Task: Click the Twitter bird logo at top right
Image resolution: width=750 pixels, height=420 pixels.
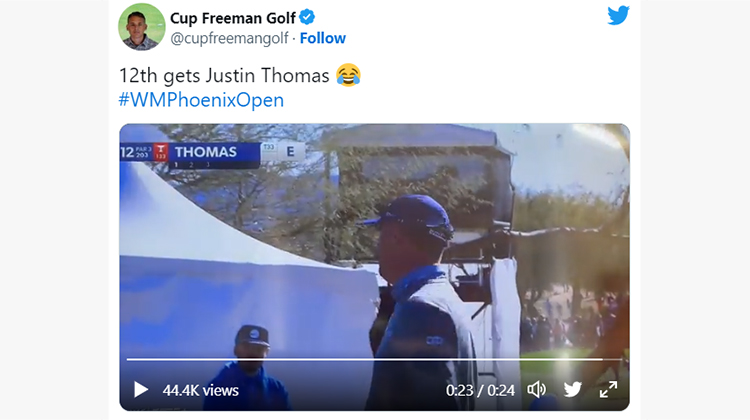Action: click(618, 16)
